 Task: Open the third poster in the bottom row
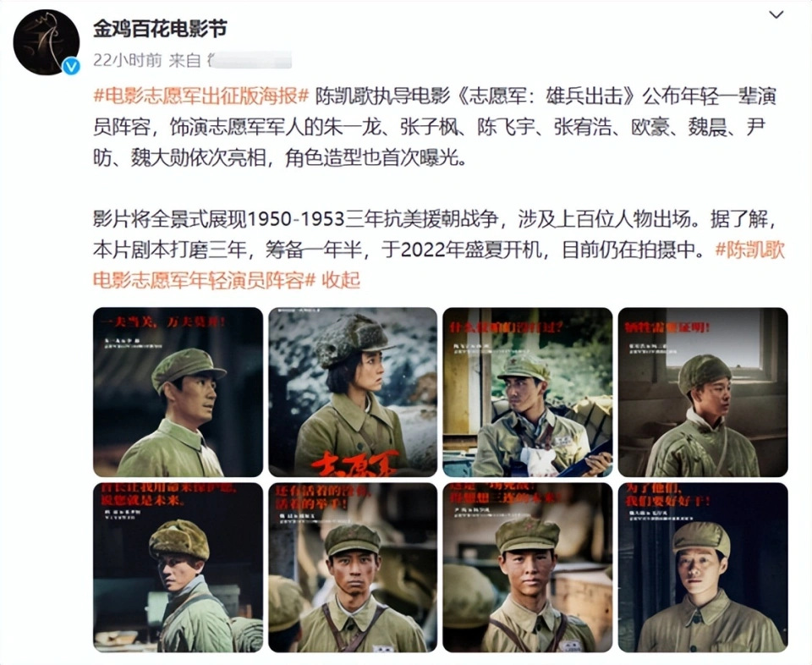528,567
